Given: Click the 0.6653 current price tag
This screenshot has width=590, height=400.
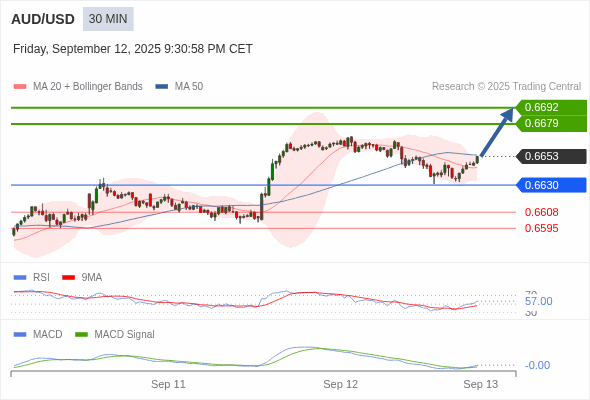Looking at the screenshot, I should (x=551, y=156).
